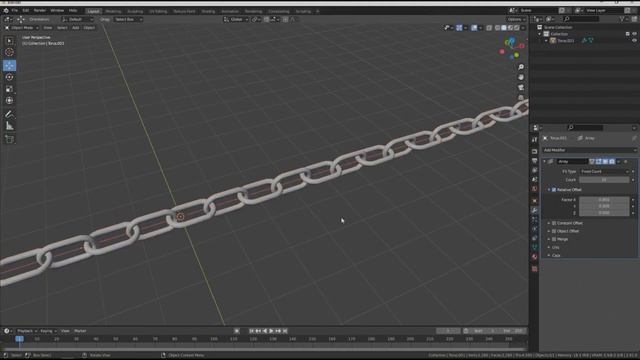Toggle Collection exclude checkbox in outliner
The height and width of the screenshot is (360, 640).
coord(628,34)
